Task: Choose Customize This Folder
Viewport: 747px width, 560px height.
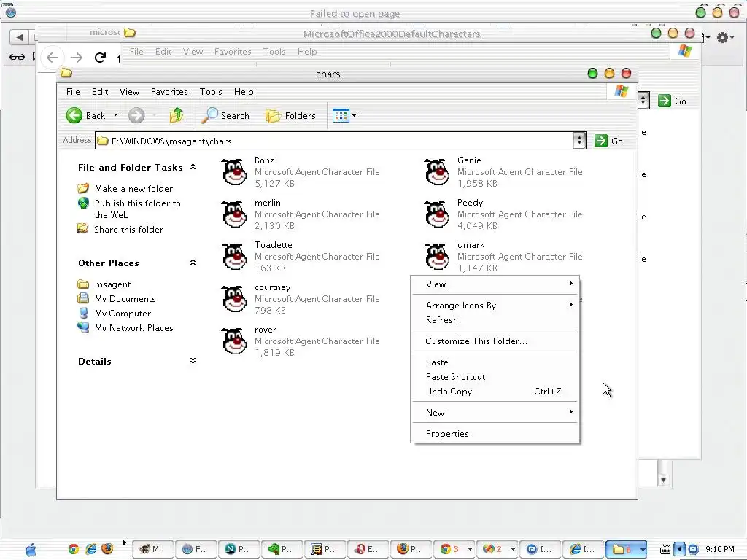Action: pyautogui.click(x=495, y=341)
